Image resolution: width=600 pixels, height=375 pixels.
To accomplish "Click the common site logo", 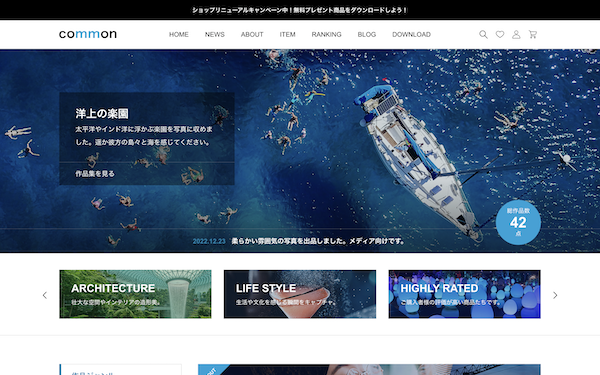I will point(88,34).
